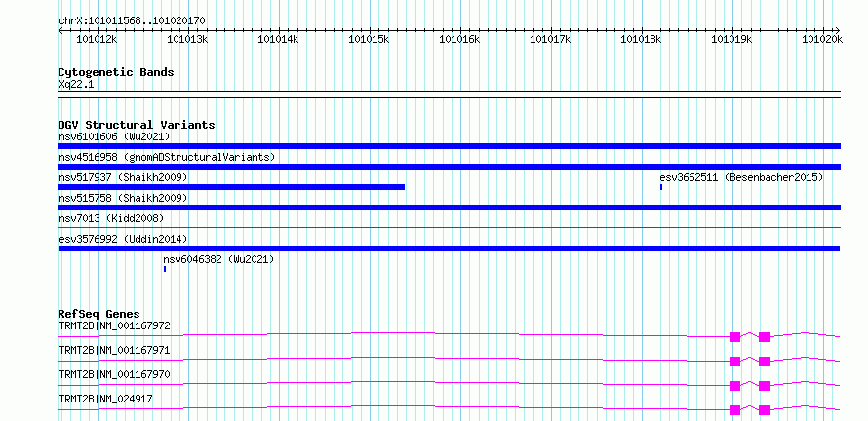
Task: Click the 101019k ruler tick label
Action: coord(731,40)
